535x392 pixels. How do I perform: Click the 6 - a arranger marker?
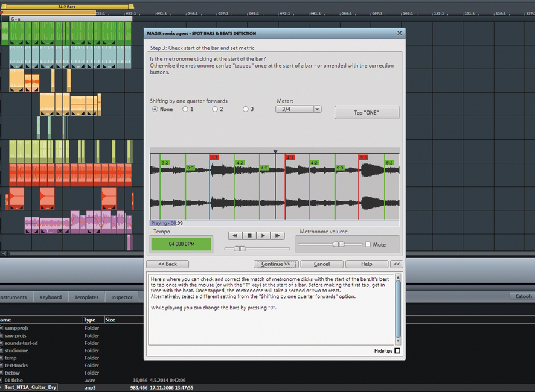pyautogui.click(x=71, y=19)
